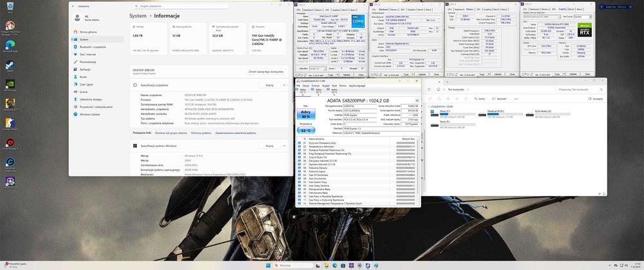
Task: Select Pendrive128 (D:) drive
Action: pos(500,114)
